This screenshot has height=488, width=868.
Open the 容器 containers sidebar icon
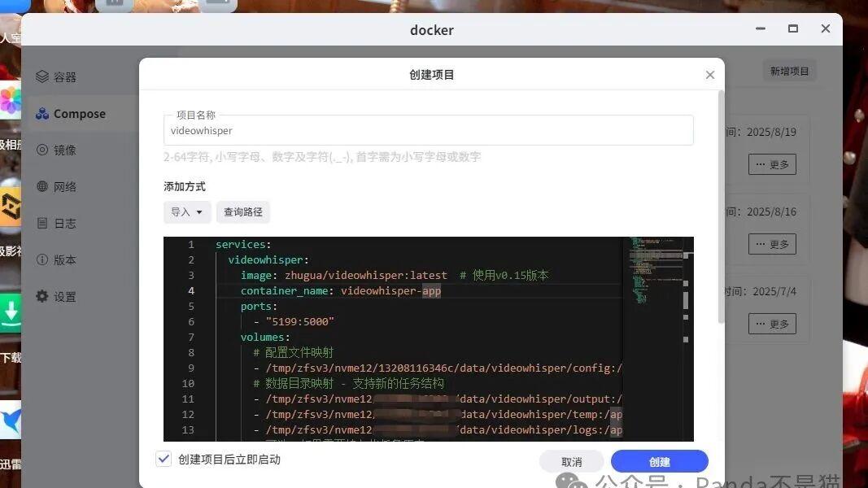[x=42, y=76]
